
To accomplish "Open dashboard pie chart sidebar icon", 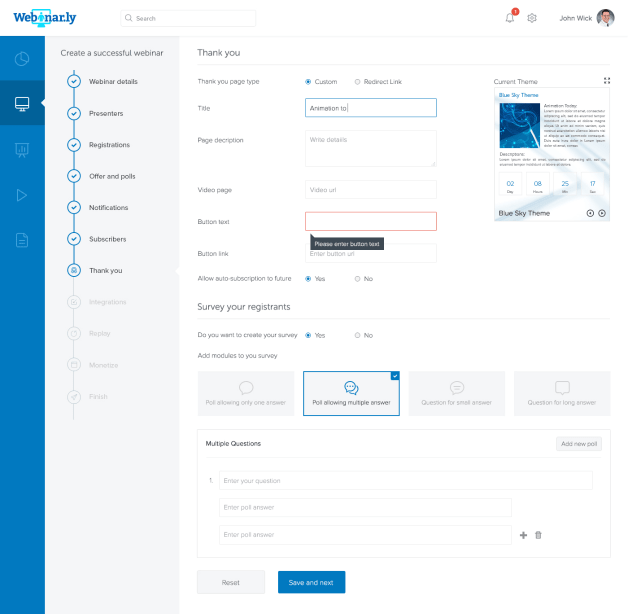I will pyautogui.click(x=22, y=58).
